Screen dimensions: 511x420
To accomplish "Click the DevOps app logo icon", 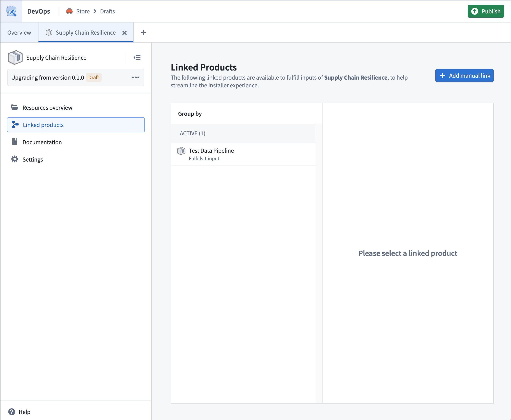I will (11, 11).
